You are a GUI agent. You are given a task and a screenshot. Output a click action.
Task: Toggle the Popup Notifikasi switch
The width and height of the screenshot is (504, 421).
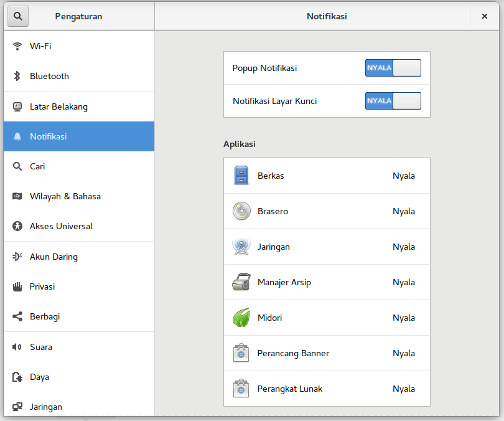coord(393,68)
